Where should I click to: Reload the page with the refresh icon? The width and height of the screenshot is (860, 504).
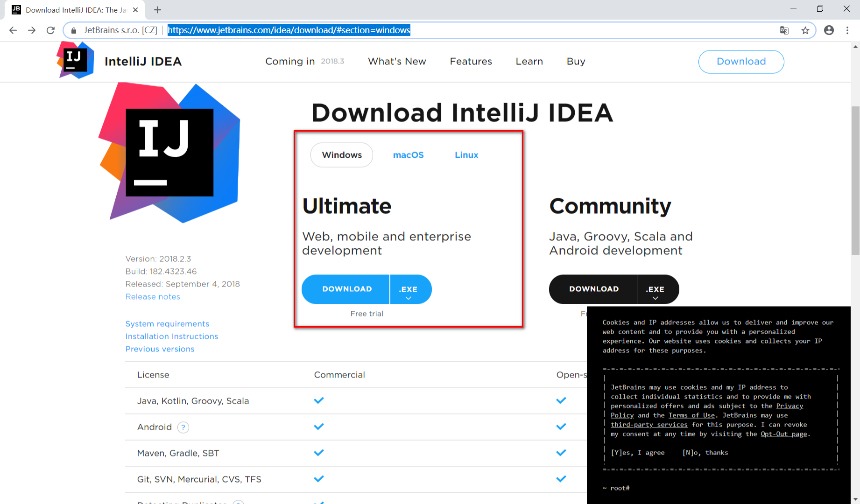pos(50,30)
